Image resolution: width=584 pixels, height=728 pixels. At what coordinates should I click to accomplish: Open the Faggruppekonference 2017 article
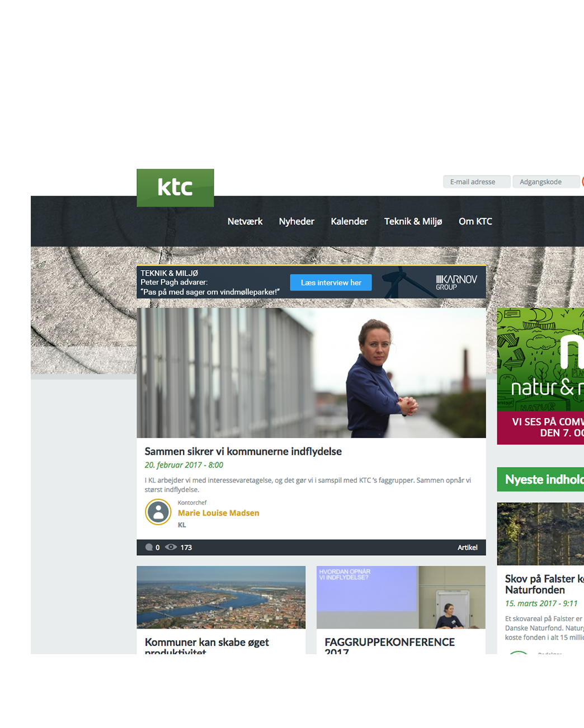(389, 642)
